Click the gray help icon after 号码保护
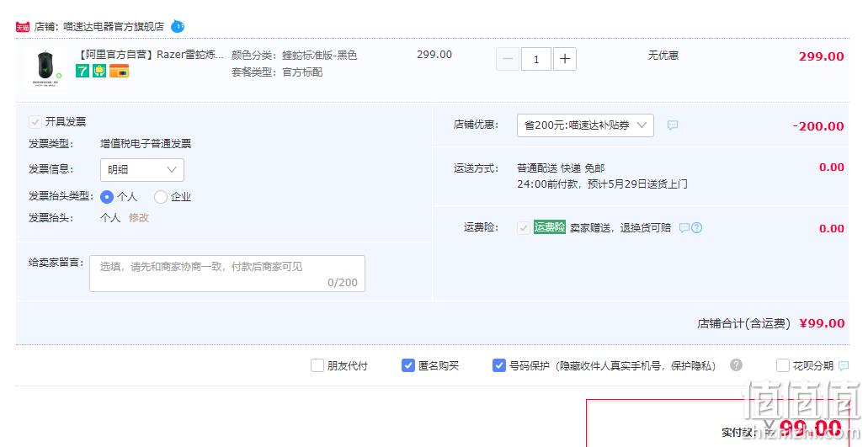This screenshot has width=868, height=447. tap(736, 365)
